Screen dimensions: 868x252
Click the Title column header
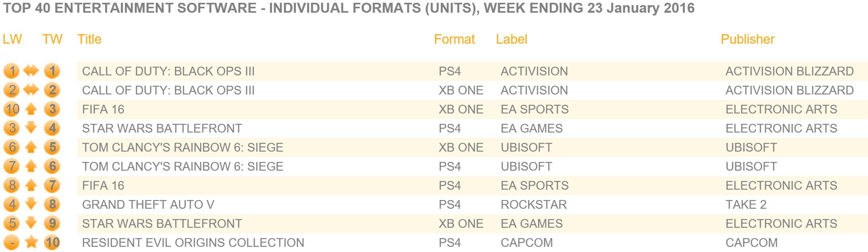[89, 39]
